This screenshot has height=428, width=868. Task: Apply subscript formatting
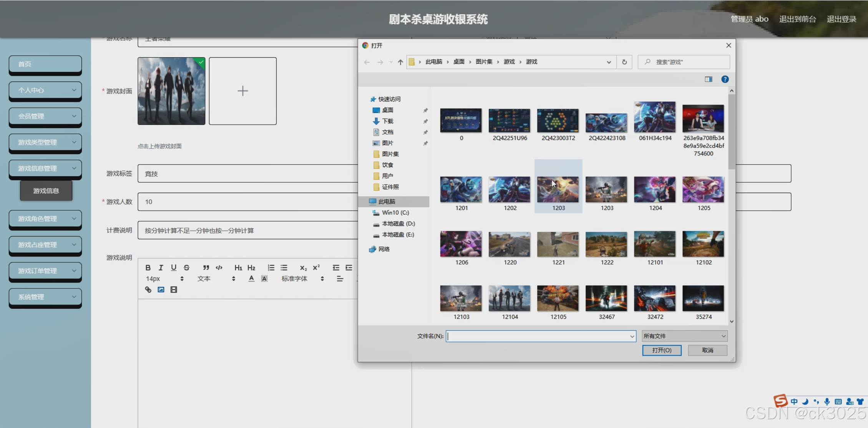click(x=303, y=268)
